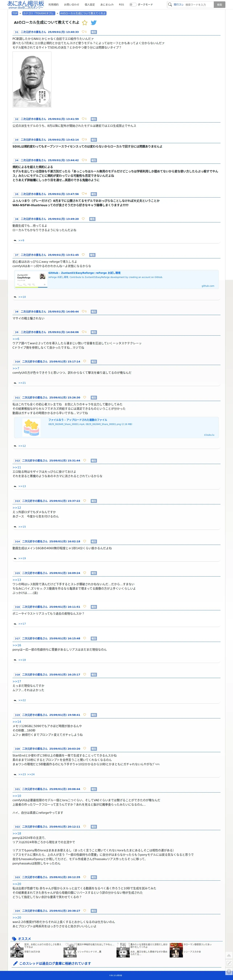Open recommended thread ソシャゲのシナリオ
The width and height of the screenshot is (233, 980).
coord(89,952)
